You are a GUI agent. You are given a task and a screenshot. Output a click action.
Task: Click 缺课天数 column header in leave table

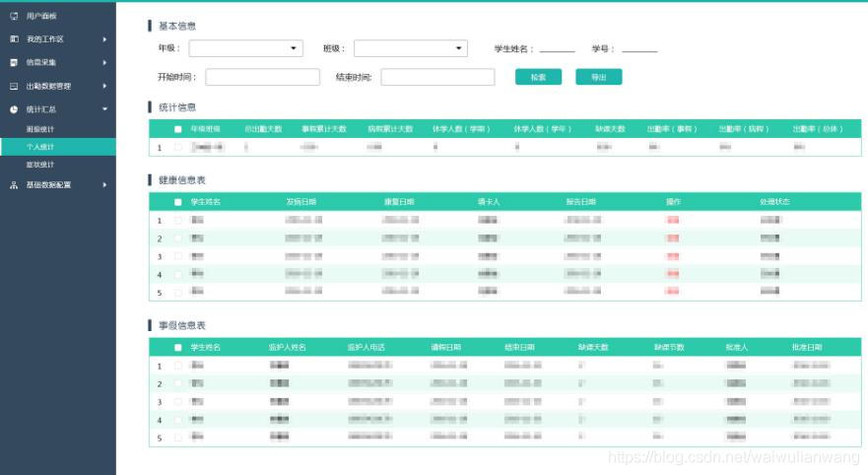pyautogui.click(x=593, y=348)
